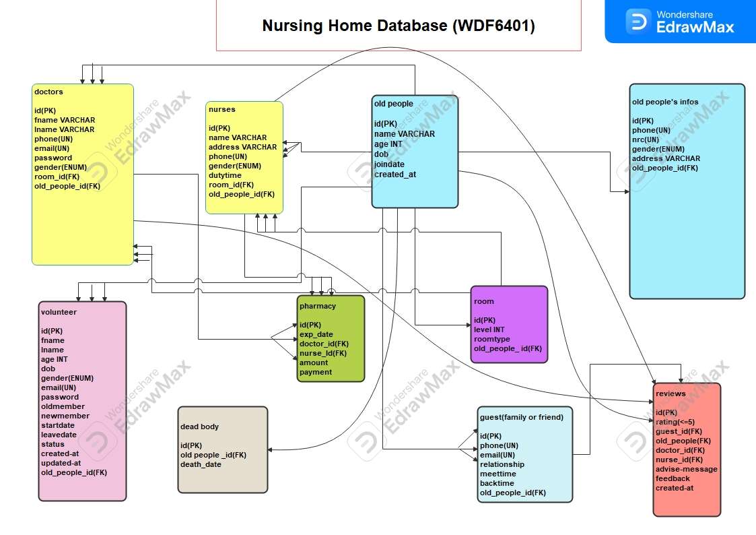Image resolution: width=756 pixels, height=535 pixels.
Task: Click leavedate field in volunteer table
Action: (59, 435)
